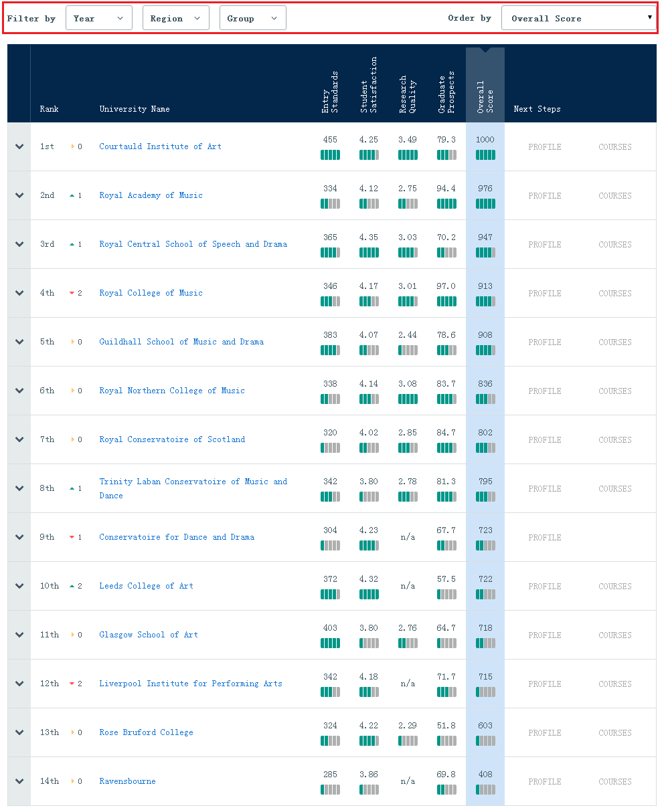Open Royal College of Music link
664x812 pixels.
click(x=151, y=293)
